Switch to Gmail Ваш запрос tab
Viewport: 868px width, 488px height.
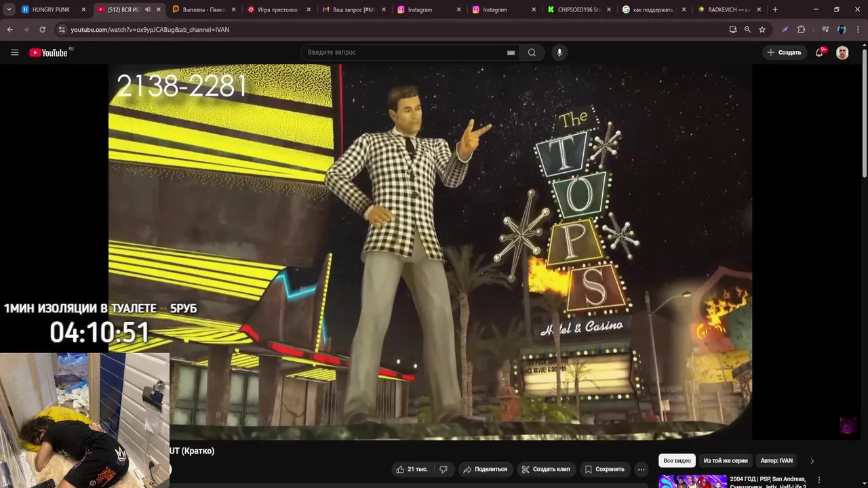[x=353, y=9]
